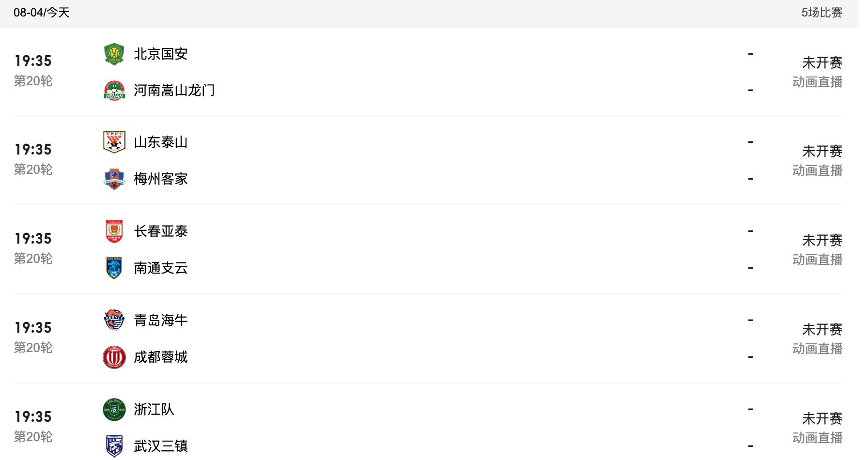Click the Chengdu Rongcheng team logo
Screen dimensions: 868x460
(x=114, y=357)
